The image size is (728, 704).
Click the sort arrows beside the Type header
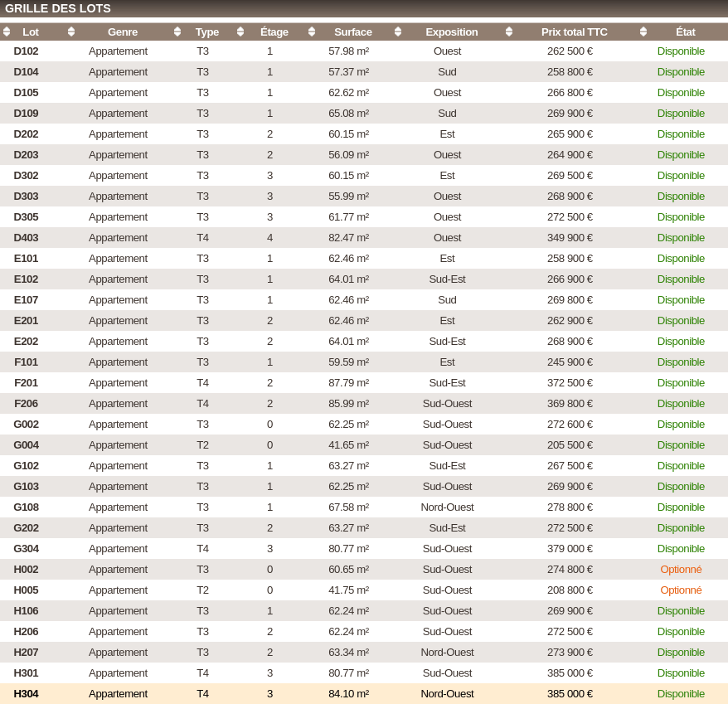(x=177, y=32)
